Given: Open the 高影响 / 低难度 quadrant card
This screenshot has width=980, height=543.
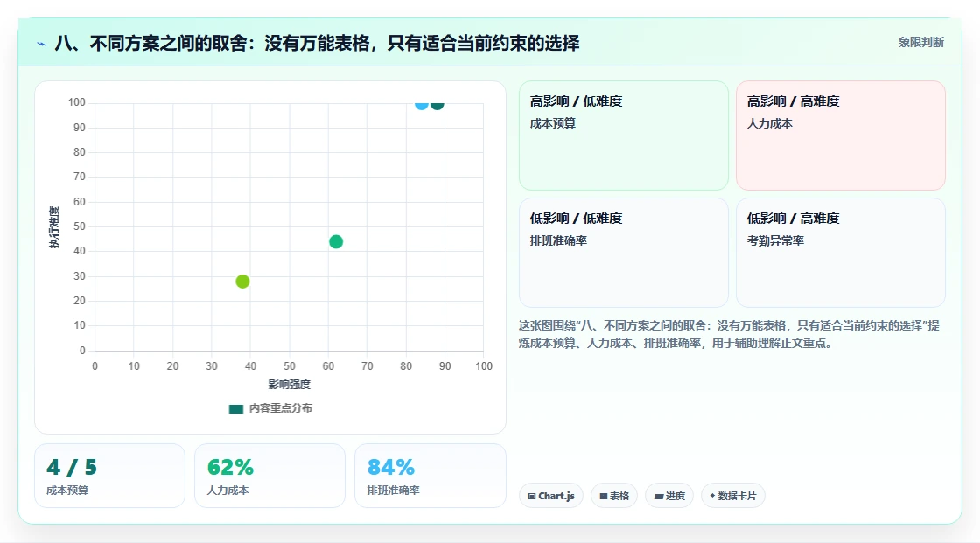Looking at the screenshot, I should pyautogui.click(x=624, y=136).
